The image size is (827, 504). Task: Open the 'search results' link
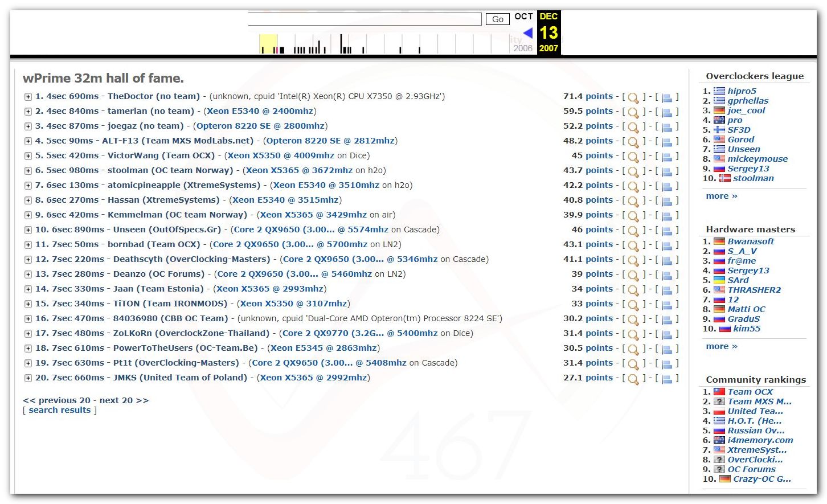(x=60, y=410)
